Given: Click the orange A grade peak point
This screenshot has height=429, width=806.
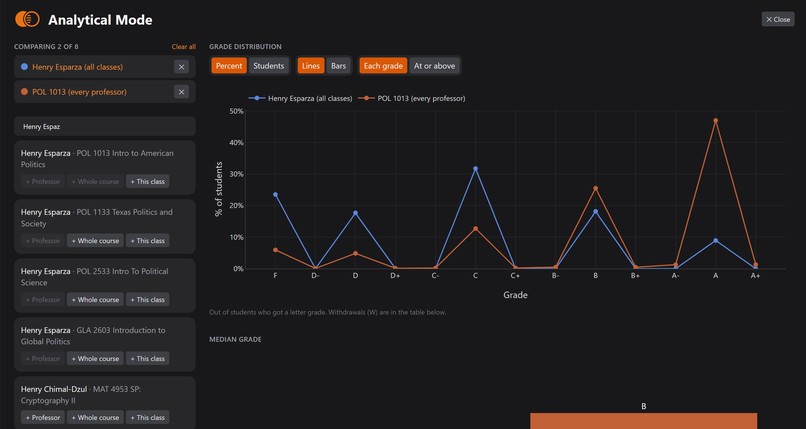Looking at the screenshot, I should tap(716, 121).
